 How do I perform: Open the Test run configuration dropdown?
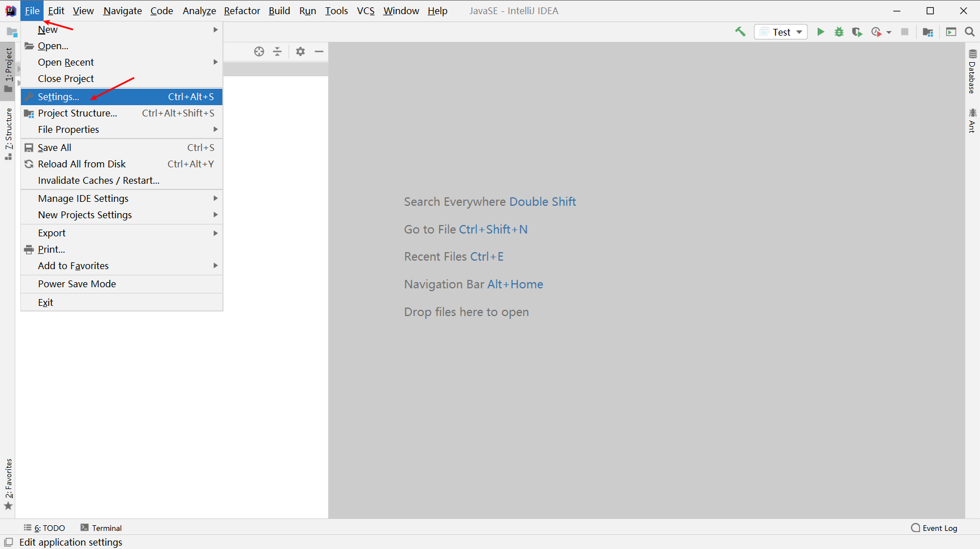coord(781,32)
